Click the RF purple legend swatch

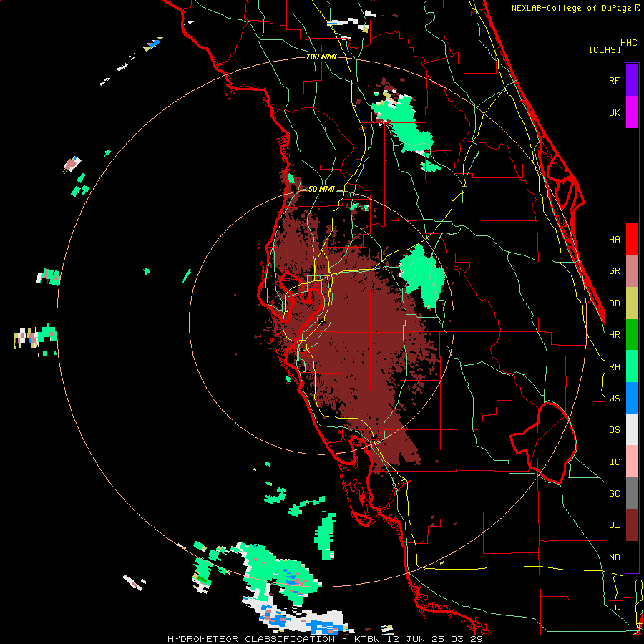tap(632, 80)
